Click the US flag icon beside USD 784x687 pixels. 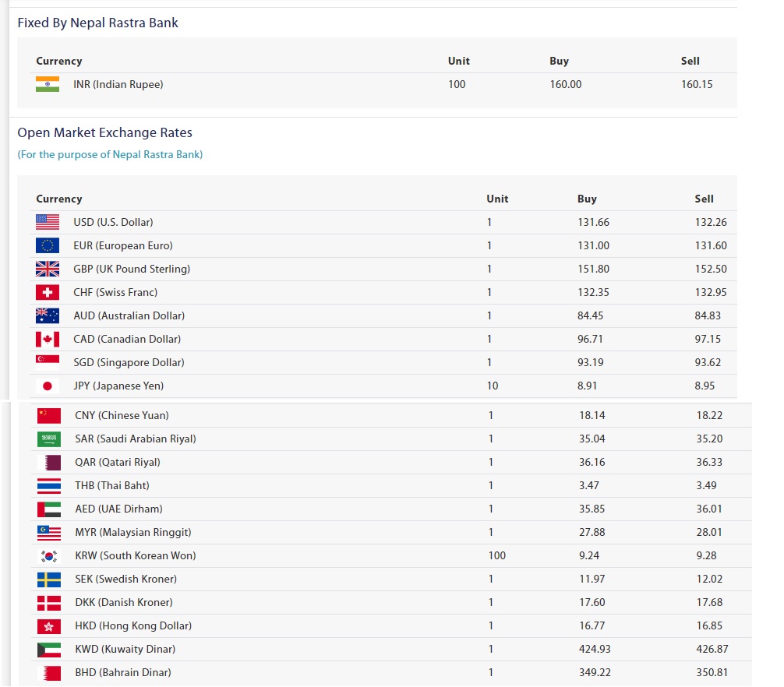(48, 222)
